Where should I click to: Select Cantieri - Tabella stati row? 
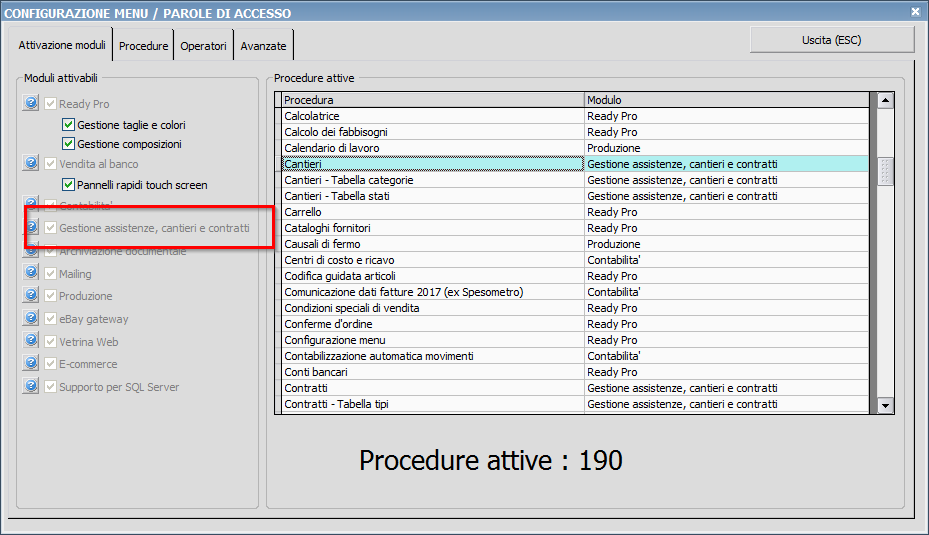tap(575, 196)
